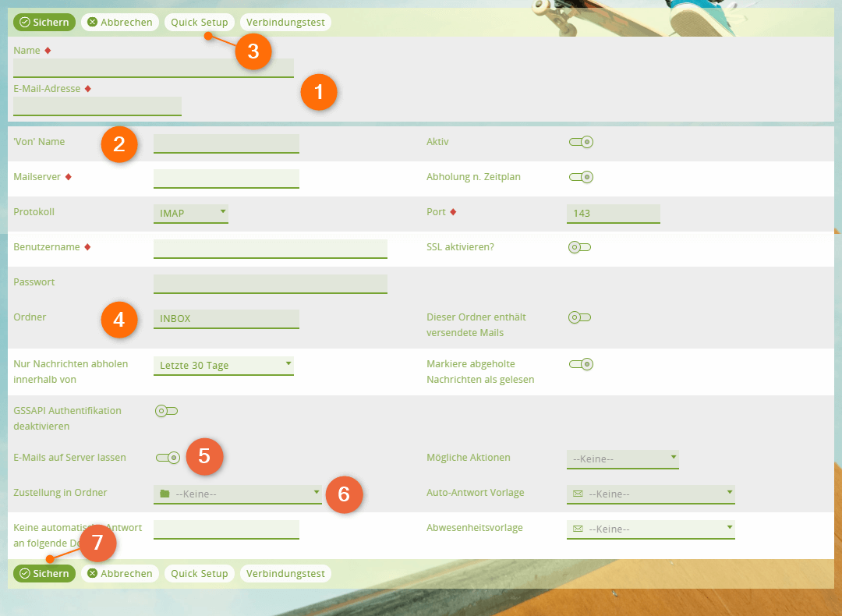The image size is (842, 616).
Task: Click the checkmark icon in top Sichern button
Action: pos(24,23)
